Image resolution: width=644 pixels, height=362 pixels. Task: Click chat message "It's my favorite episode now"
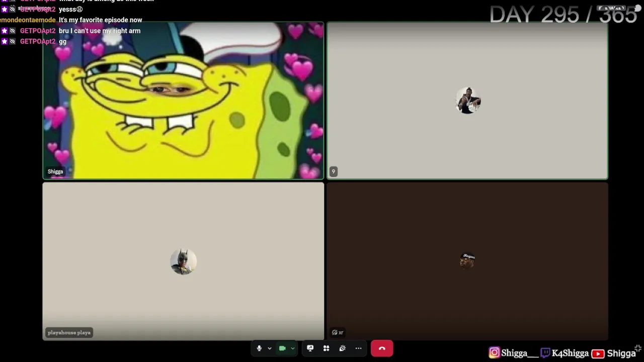coord(101,20)
